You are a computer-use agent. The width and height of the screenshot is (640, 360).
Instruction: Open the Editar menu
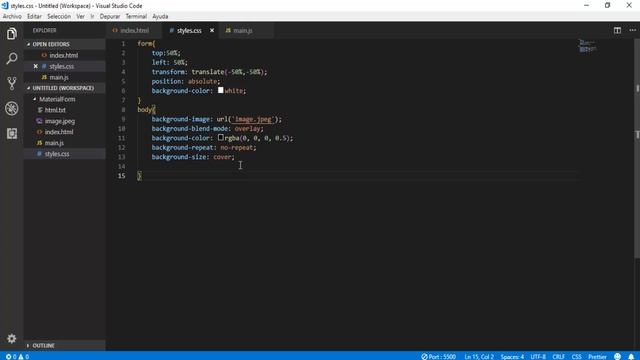click(x=34, y=16)
